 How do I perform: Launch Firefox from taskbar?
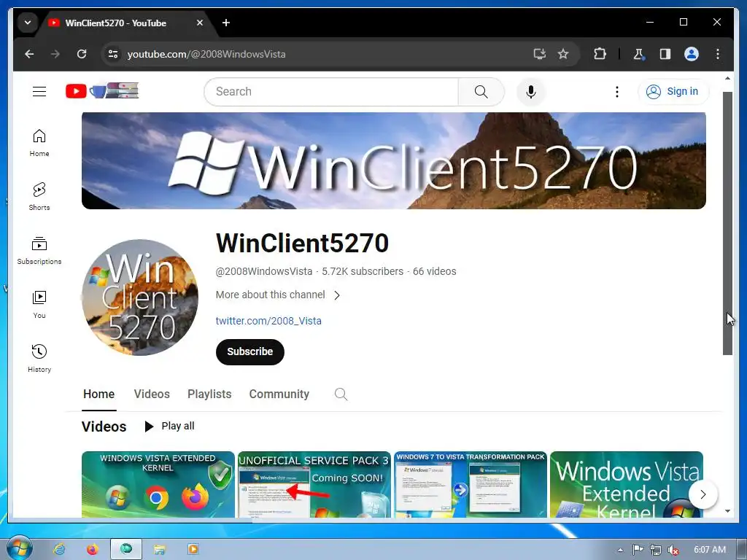pos(93,550)
